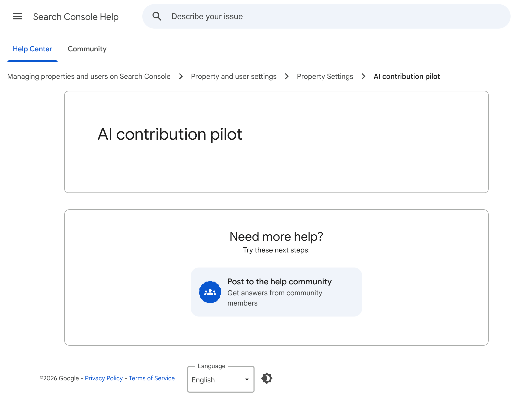Click the Describe your issue search field

[281, 16]
